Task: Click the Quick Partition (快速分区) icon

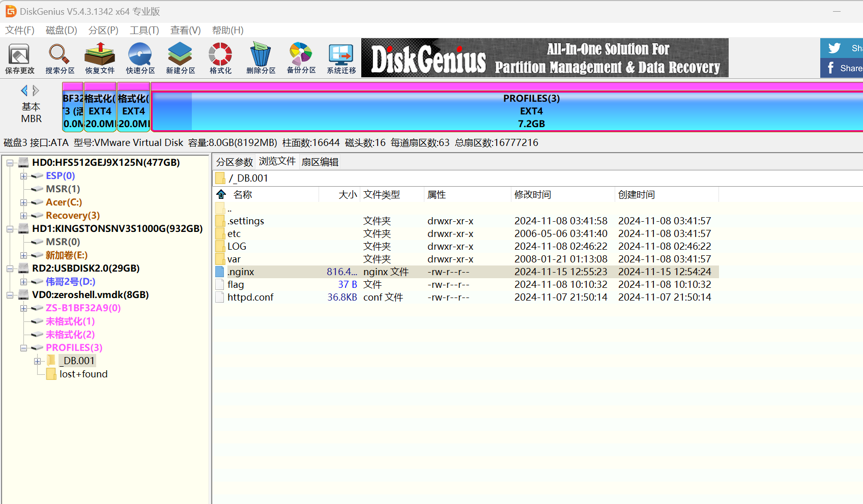Action: pyautogui.click(x=140, y=58)
